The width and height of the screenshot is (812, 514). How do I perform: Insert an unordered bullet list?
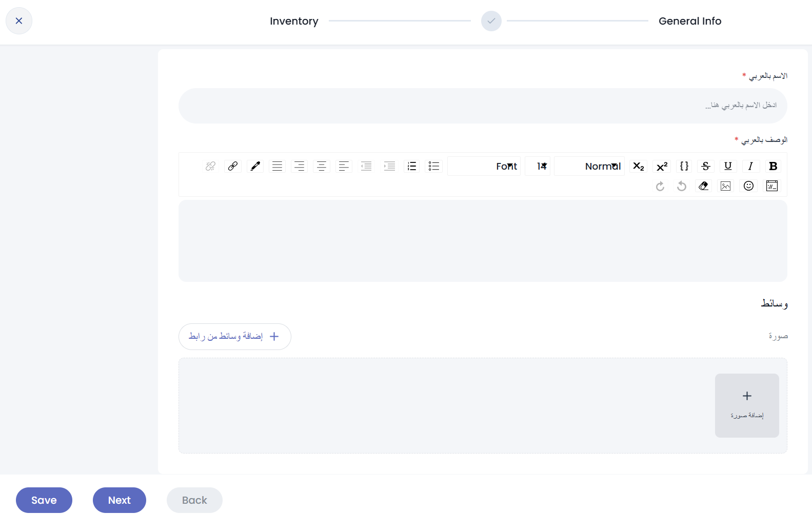click(434, 166)
